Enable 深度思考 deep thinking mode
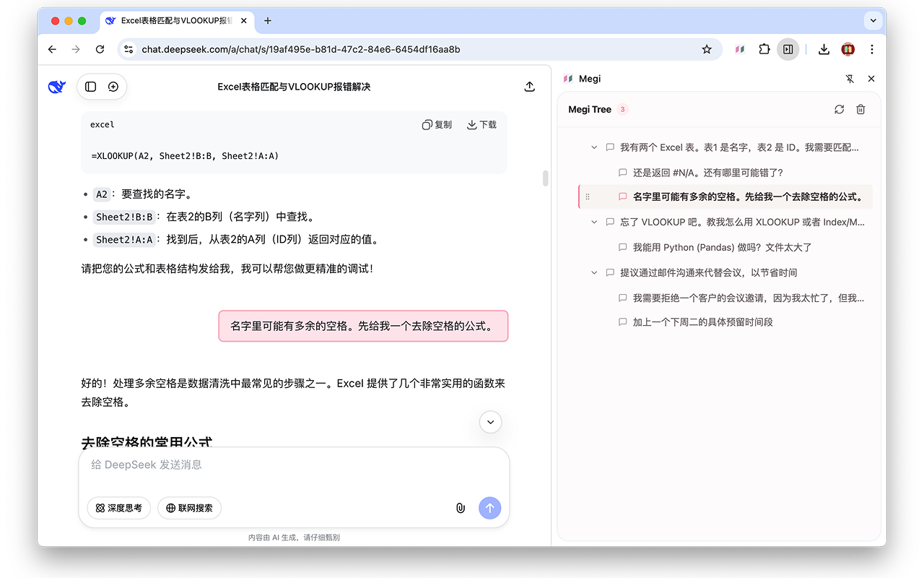Screen dimensions: 924x578 click(119, 508)
